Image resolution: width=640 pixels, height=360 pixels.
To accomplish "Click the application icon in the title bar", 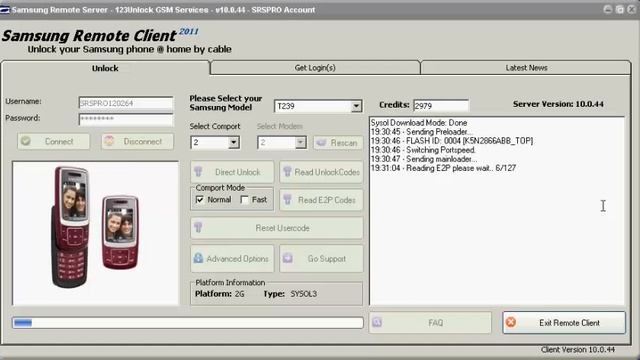I will pos(4,10).
